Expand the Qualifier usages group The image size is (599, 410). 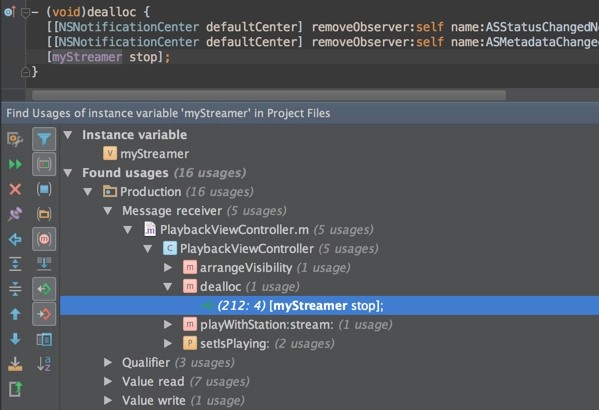108,362
